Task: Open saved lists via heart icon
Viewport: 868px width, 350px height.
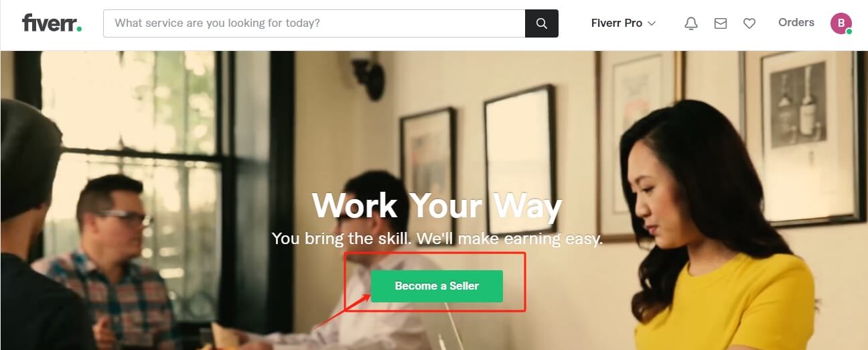Action: [x=749, y=23]
